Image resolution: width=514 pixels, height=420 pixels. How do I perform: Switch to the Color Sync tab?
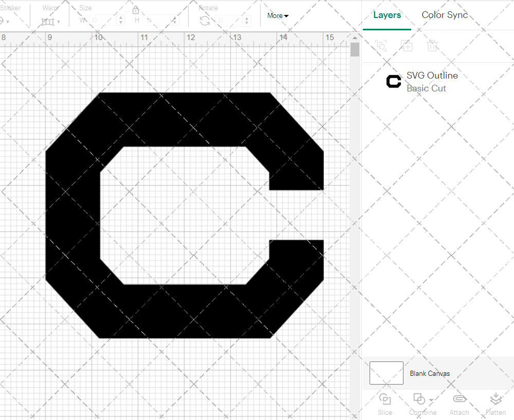(445, 15)
